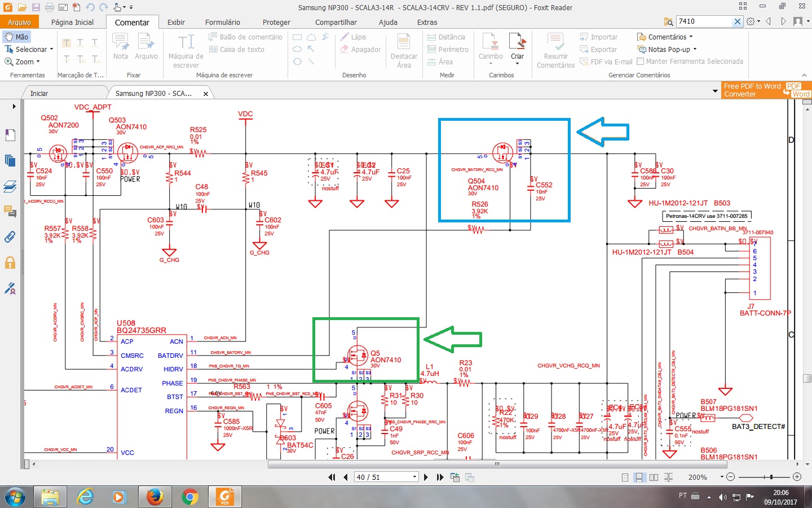Viewport: 812px width, 508px height.
Task: Click Resumir Comentários icon
Action: pos(555,51)
